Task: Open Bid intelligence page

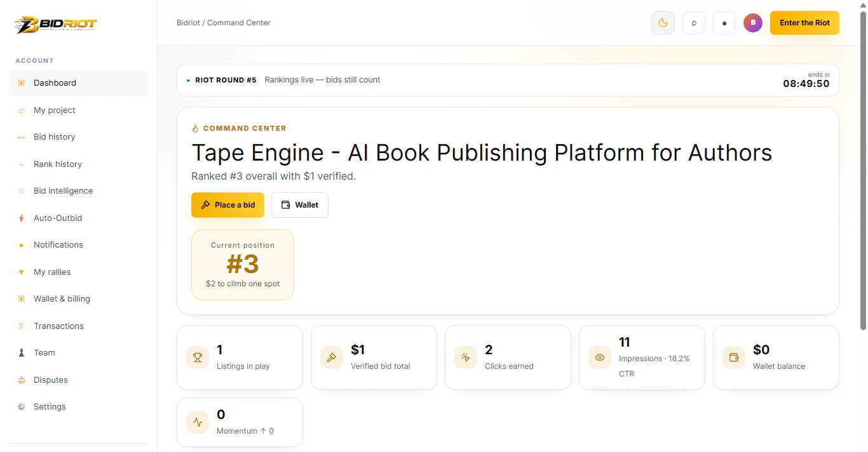Action: click(x=78, y=191)
